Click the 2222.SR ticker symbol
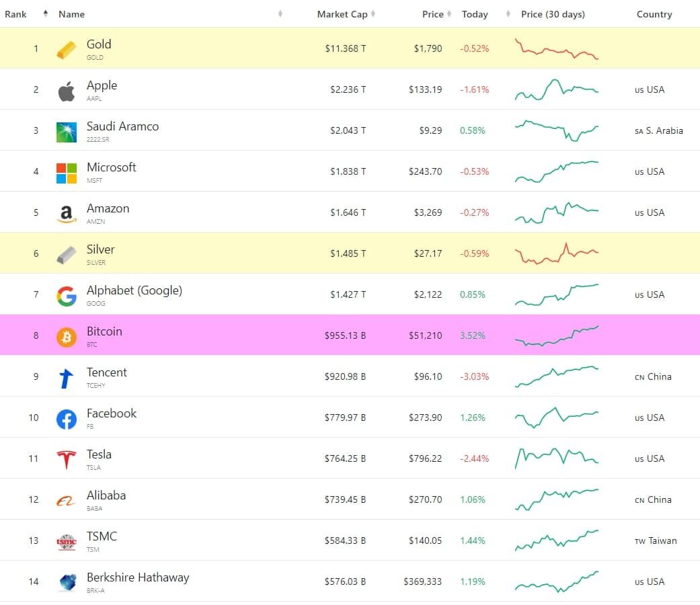700x605 pixels. coord(98,140)
